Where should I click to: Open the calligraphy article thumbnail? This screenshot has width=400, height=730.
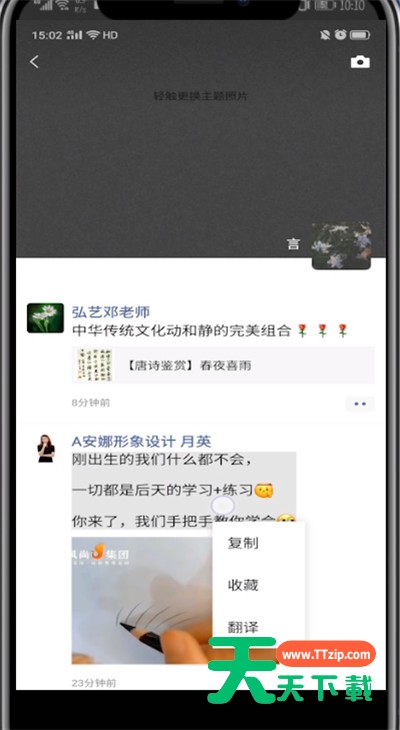tap(95, 365)
